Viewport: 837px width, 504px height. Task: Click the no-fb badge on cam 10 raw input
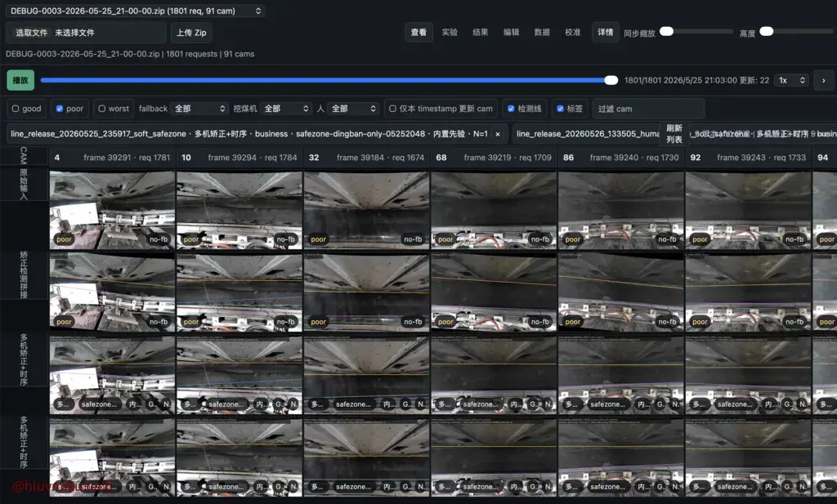click(285, 239)
